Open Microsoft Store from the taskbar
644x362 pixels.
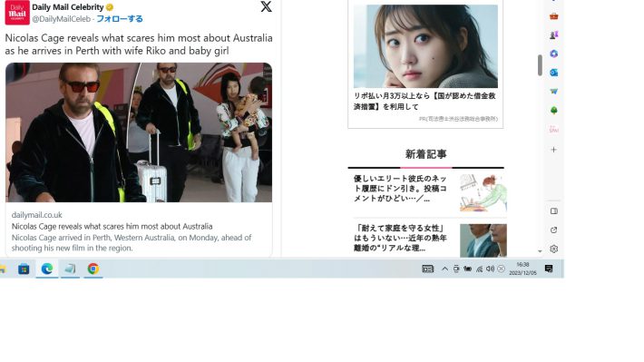[x=24, y=269]
